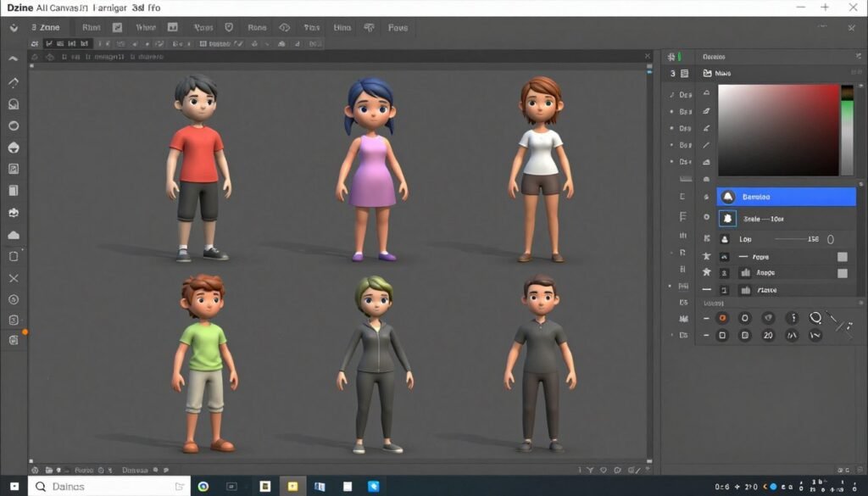Pick a color in the red gradient color field
Screen dimensions: 868x496
click(x=778, y=130)
